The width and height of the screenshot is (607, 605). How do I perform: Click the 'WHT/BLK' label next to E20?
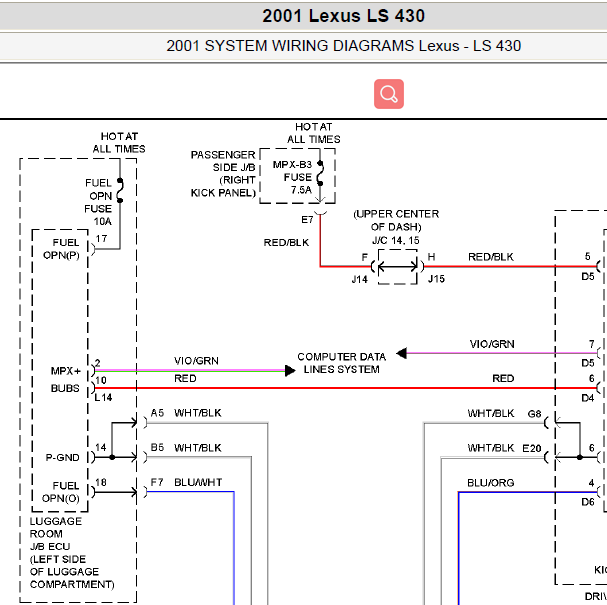491,448
